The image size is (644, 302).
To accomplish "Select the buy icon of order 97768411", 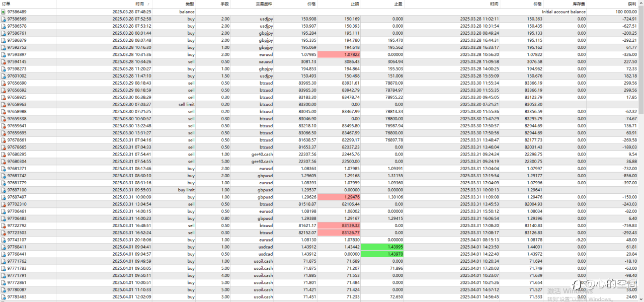I will coord(4,247).
